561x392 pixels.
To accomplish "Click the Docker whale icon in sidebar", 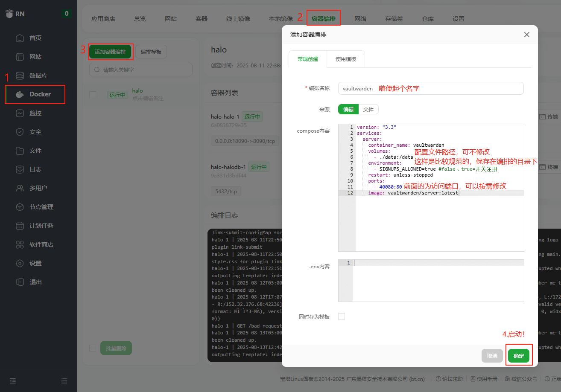I will pyautogui.click(x=20, y=94).
